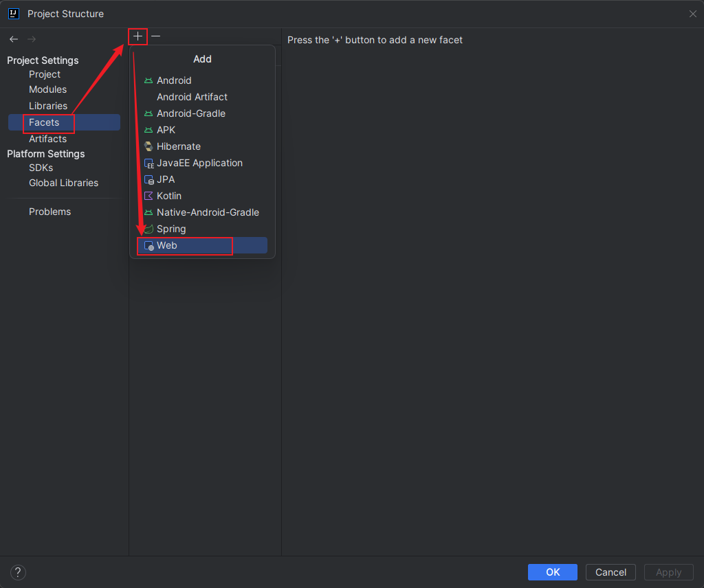Click the Platform Settings heading
Viewport: 704px width, 588px height.
[46, 154]
